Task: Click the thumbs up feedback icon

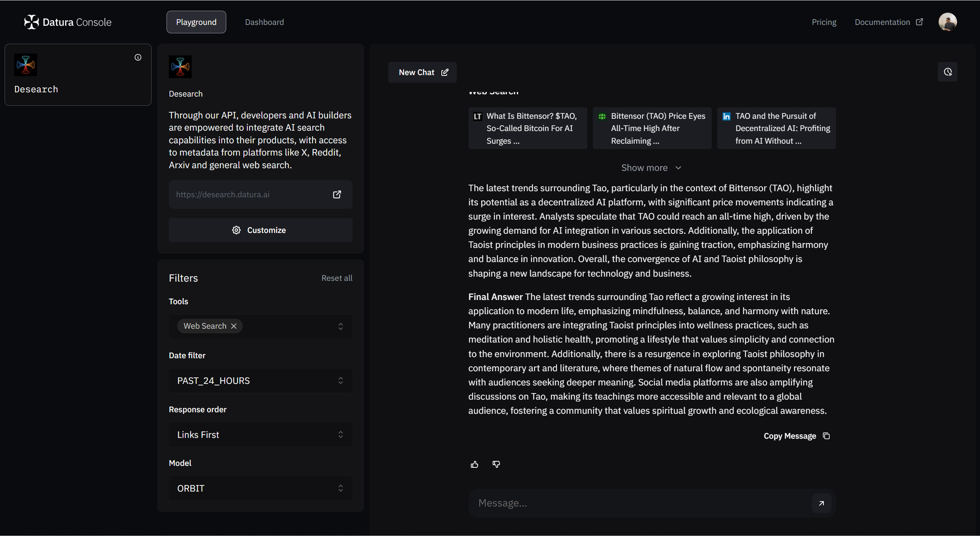Action: pos(474,464)
